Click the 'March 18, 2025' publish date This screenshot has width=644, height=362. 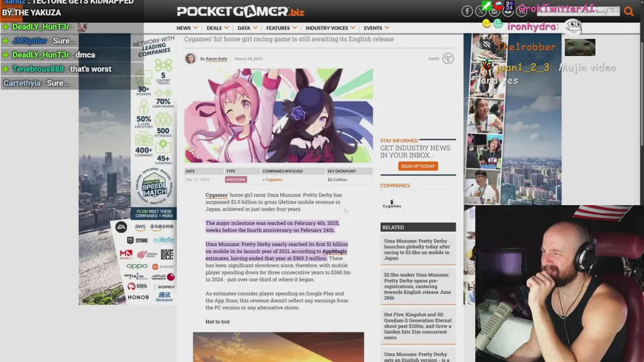pos(249,59)
